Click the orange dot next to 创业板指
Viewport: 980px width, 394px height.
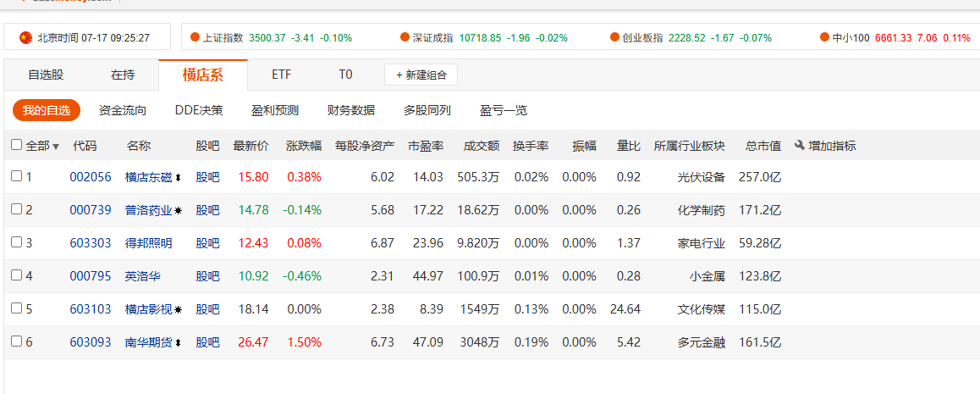tap(615, 37)
